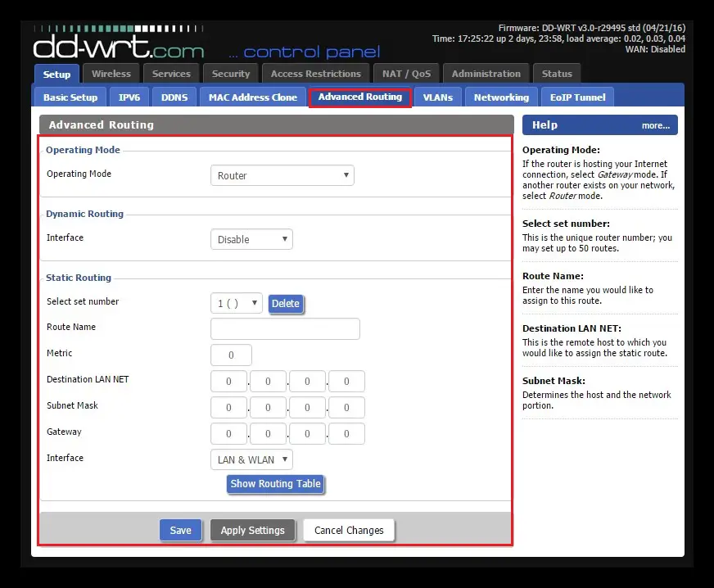
Task: Open the Access Restrictions tab
Action: tap(316, 74)
